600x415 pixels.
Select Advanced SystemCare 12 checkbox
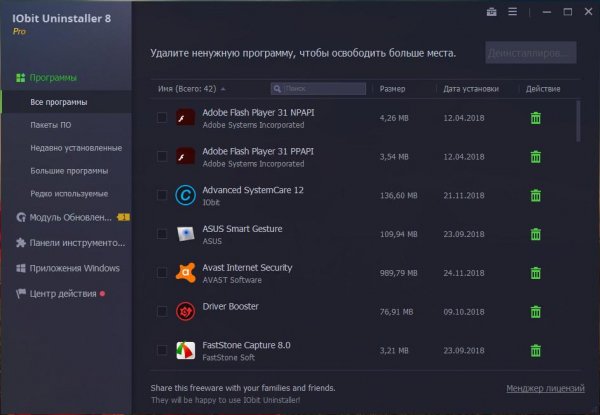[x=162, y=195]
